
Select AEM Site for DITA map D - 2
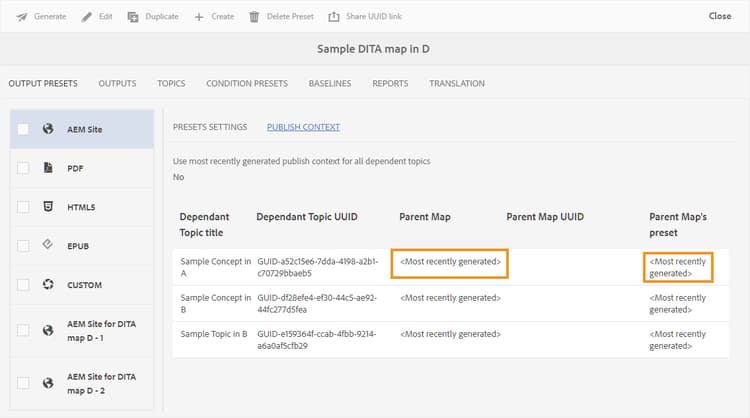pyautogui.click(x=98, y=382)
